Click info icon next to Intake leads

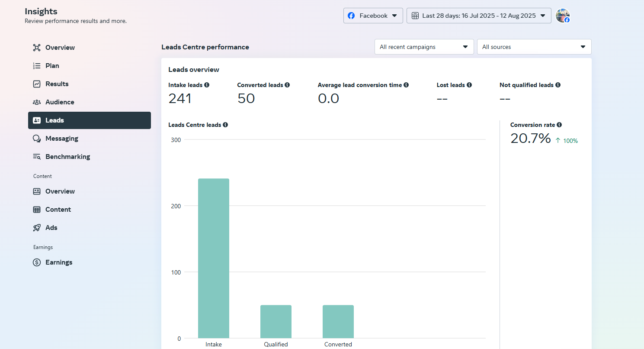click(207, 85)
